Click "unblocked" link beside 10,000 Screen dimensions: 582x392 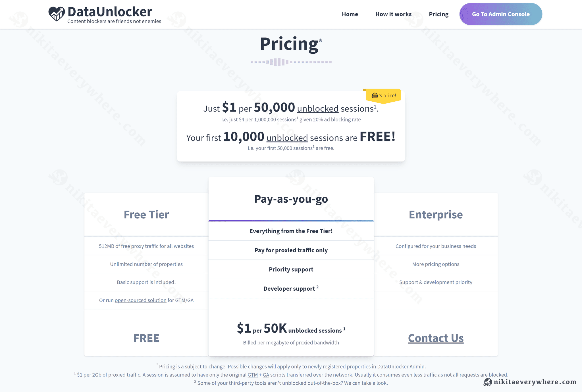(x=287, y=138)
